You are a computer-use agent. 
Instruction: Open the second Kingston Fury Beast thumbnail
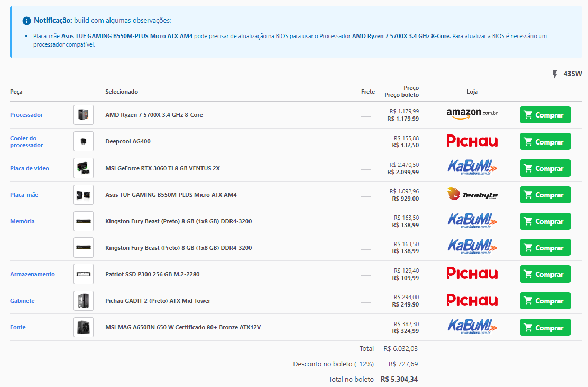[x=84, y=248]
